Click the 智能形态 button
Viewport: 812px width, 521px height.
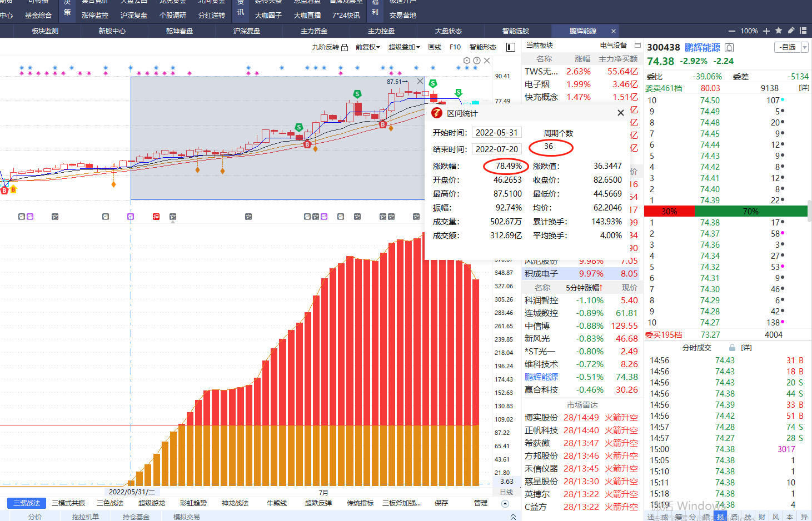click(x=483, y=47)
